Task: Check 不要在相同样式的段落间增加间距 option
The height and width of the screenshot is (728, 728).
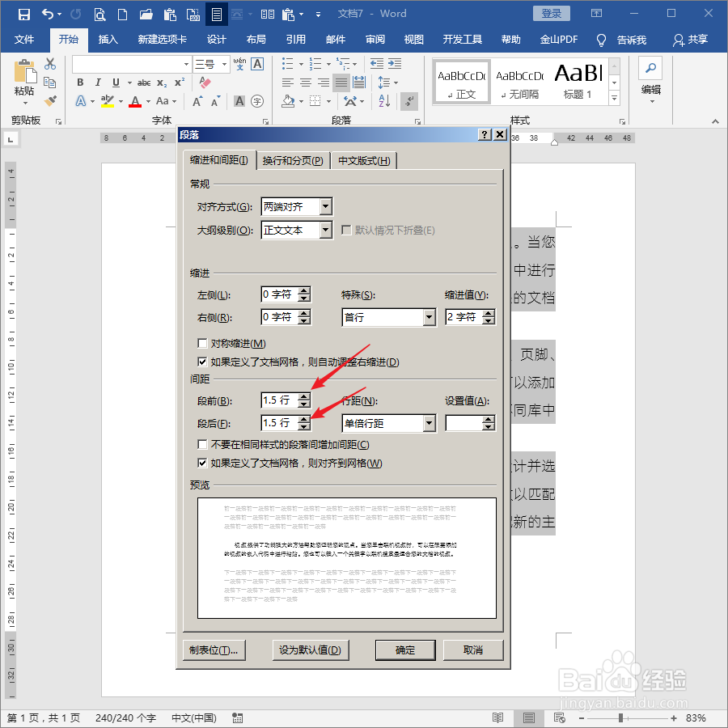Action: (202, 444)
